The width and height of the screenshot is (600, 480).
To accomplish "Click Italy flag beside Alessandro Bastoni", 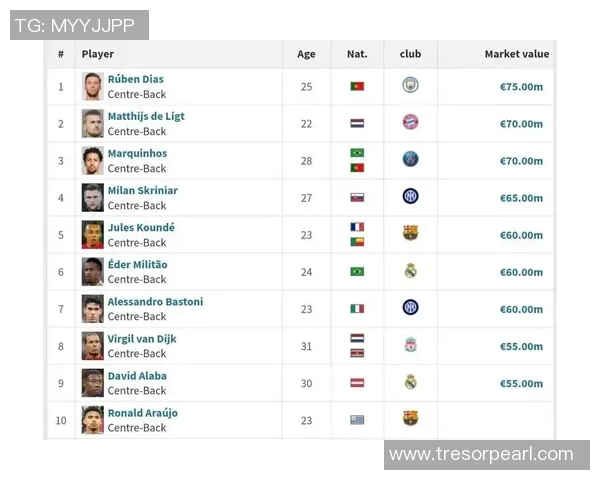I will click(x=357, y=309).
